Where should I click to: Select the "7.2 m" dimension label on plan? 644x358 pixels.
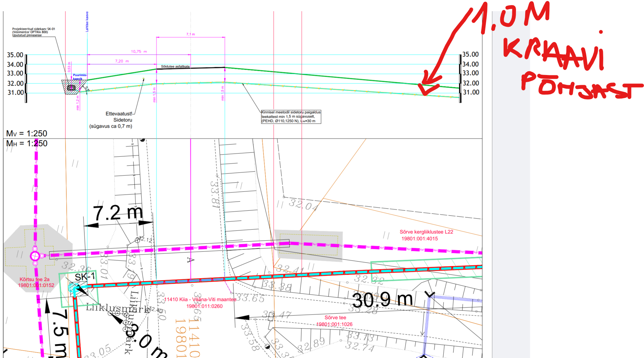click(118, 213)
